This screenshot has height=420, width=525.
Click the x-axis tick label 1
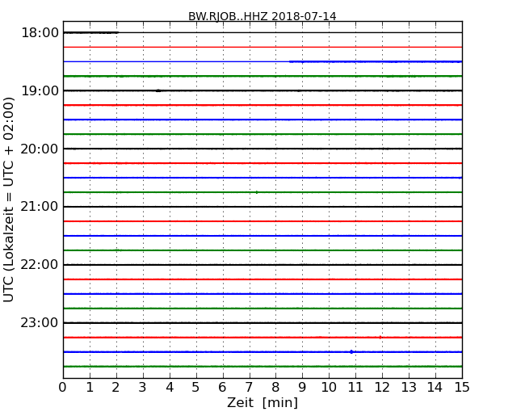(x=90, y=387)
